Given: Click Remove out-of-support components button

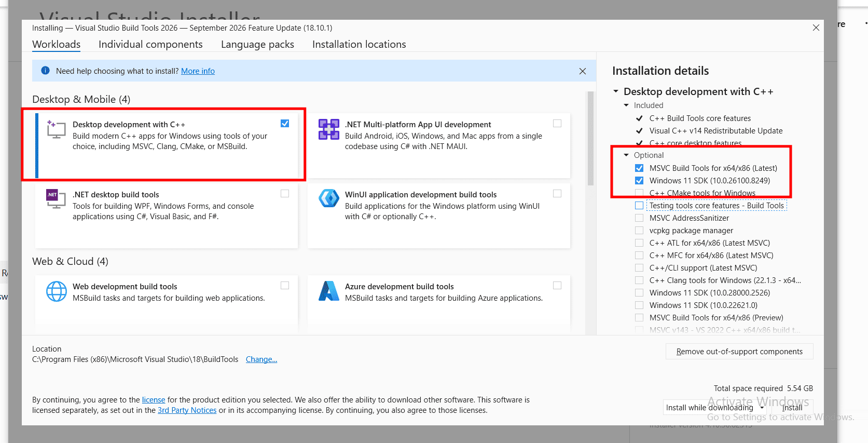Looking at the screenshot, I should click(739, 352).
